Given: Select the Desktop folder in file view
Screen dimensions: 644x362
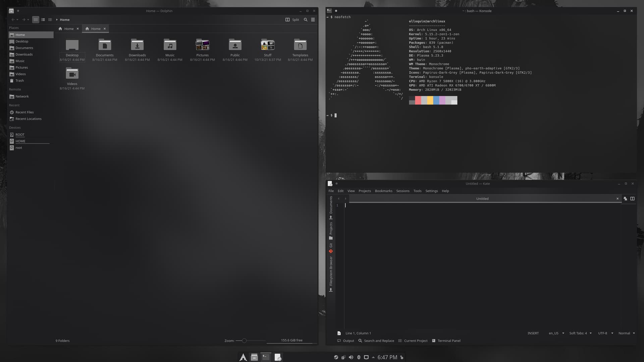Looking at the screenshot, I should coord(72,45).
